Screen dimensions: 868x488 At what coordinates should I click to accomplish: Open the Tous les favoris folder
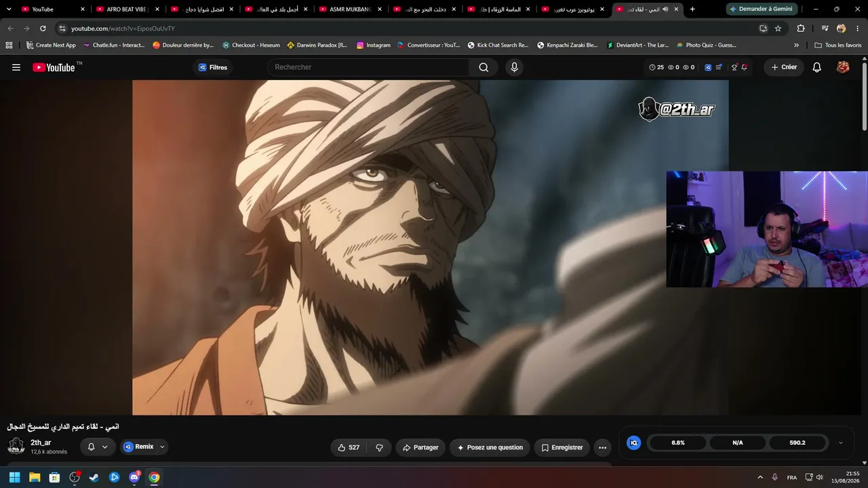837,45
